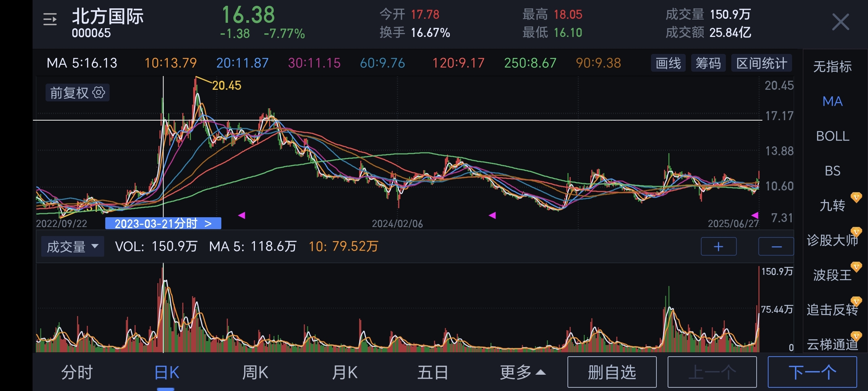Select the MA indicator

833,101
